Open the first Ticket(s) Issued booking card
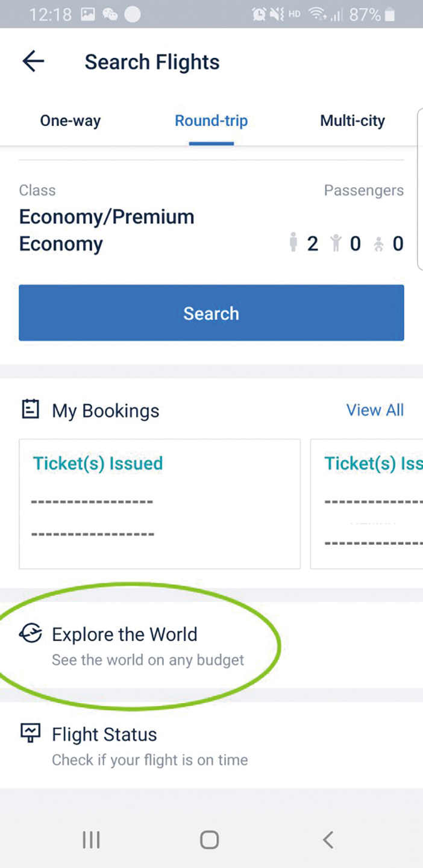This screenshot has height=868, width=423. click(x=160, y=503)
